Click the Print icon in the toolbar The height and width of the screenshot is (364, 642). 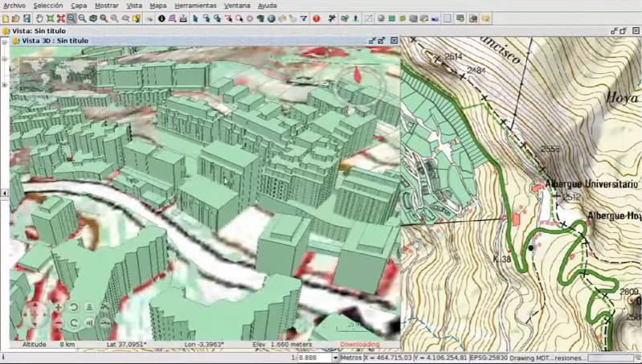coord(184,18)
